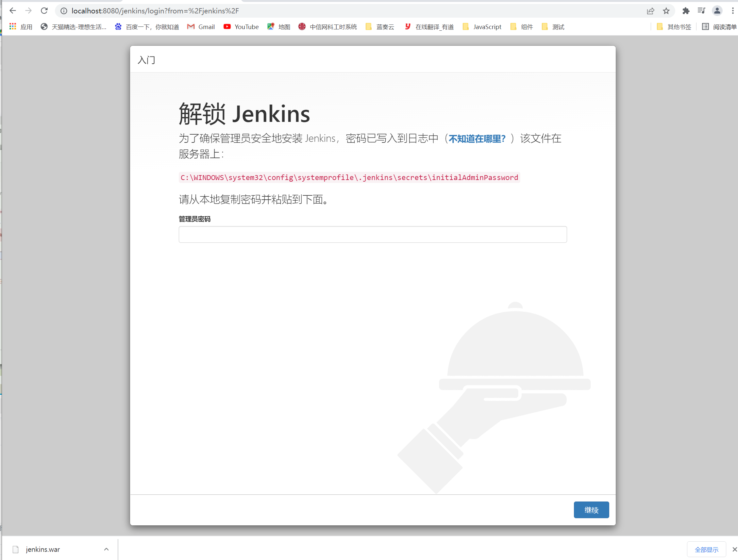
Task: Click 全部显示 show all downloads
Action: point(706,549)
